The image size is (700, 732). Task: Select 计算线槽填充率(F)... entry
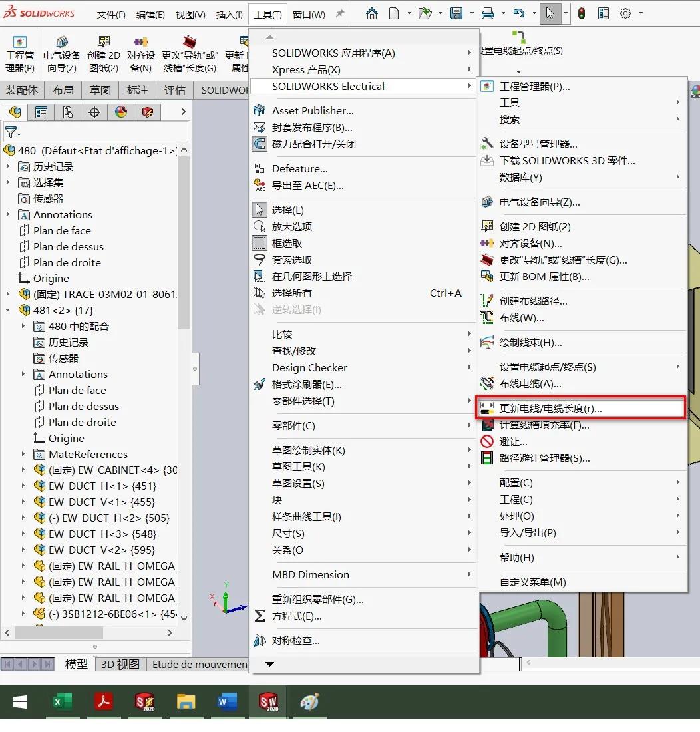(582, 425)
